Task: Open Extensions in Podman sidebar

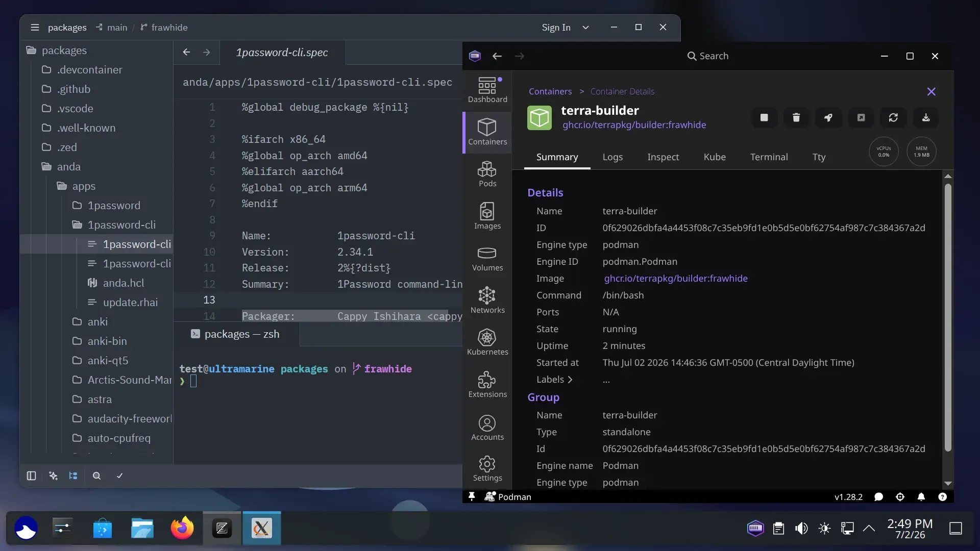Action: pyautogui.click(x=487, y=385)
